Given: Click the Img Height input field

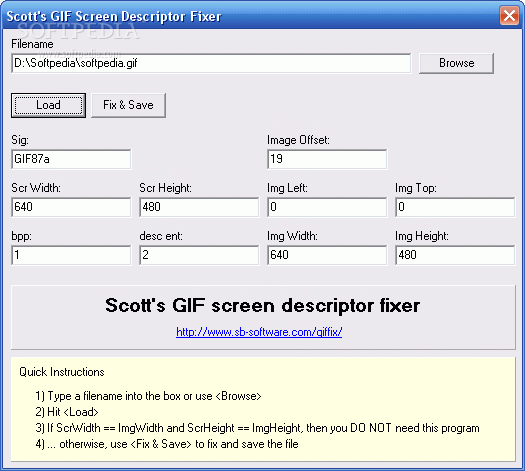Looking at the screenshot, I should 455,255.
